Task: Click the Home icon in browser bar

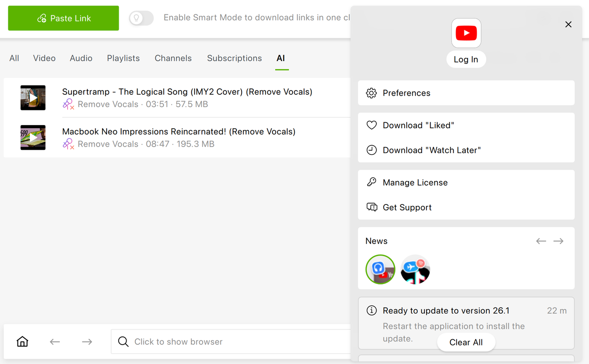Action: (22, 341)
